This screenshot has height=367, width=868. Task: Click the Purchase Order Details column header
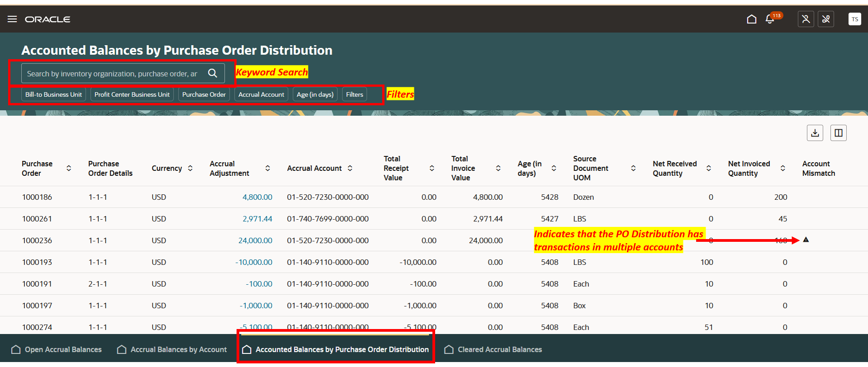tap(110, 168)
